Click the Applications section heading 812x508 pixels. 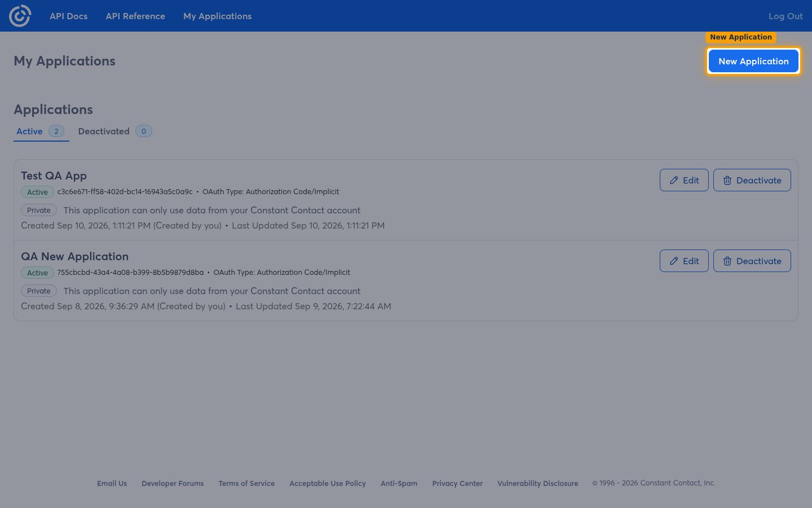click(53, 110)
